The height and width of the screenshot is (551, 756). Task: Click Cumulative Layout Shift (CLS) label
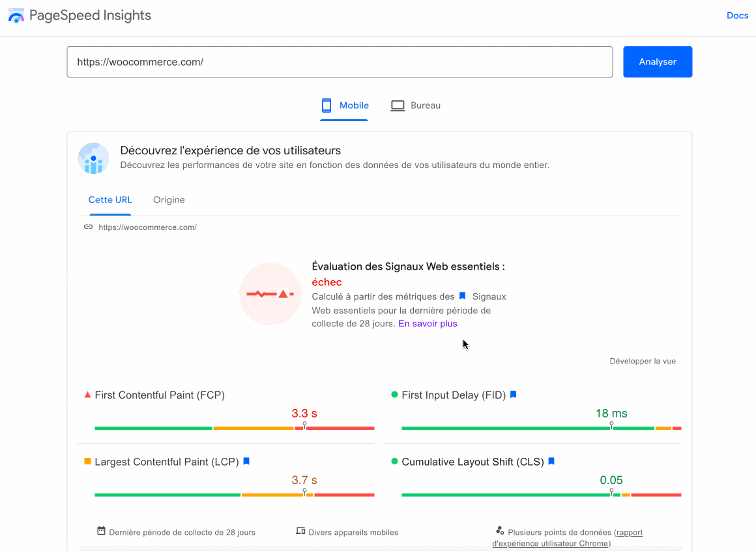point(473,462)
